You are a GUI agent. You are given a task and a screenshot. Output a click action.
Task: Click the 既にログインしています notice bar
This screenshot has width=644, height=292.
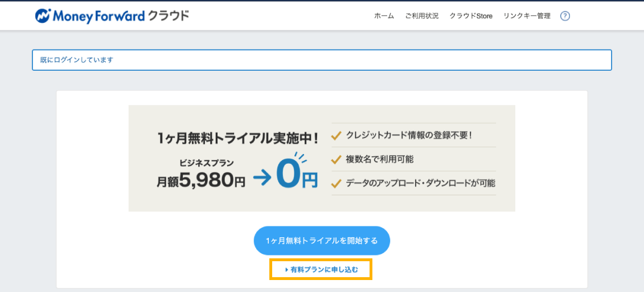point(322,60)
